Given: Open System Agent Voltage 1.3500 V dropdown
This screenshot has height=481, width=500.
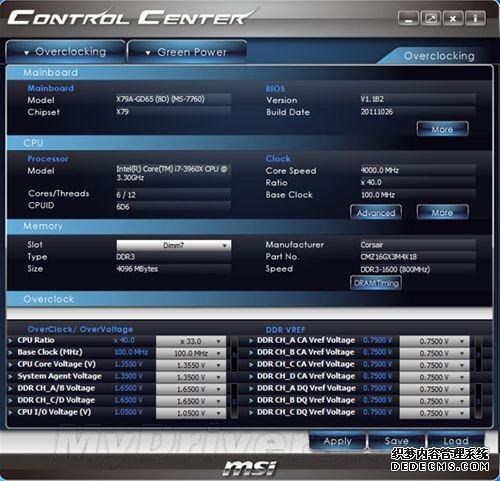Looking at the screenshot, I should tap(191, 377).
